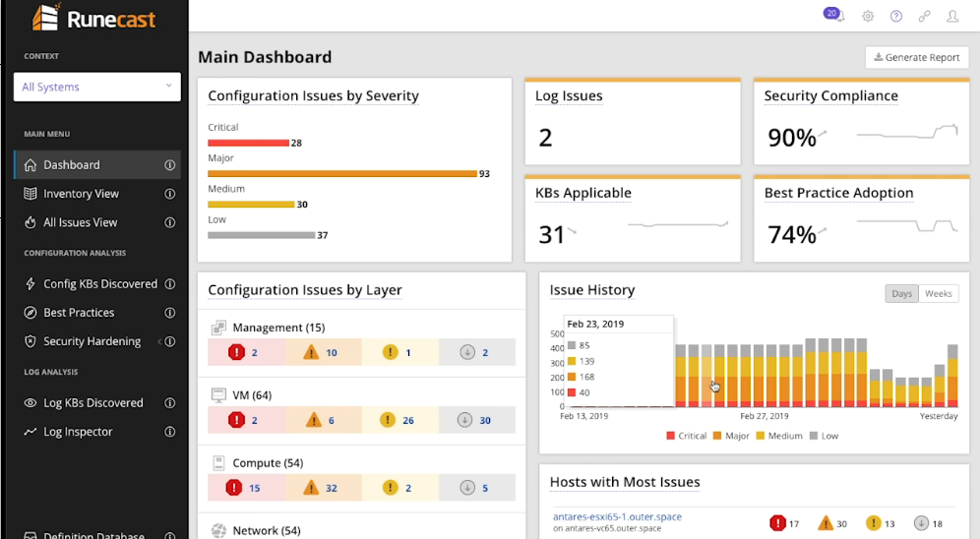Click the gray Low severity bar
This screenshot has height=539, width=980.
[x=262, y=235]
